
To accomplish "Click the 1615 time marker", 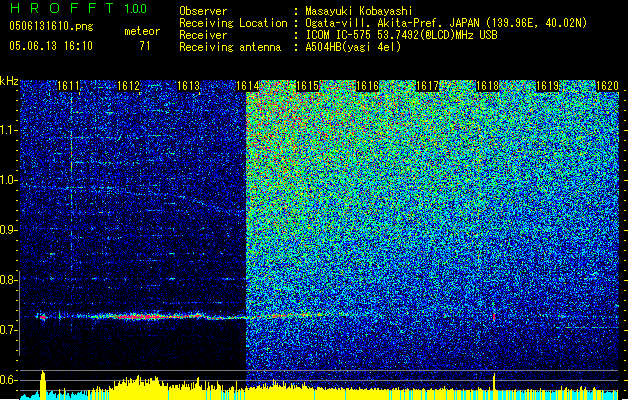I will point(308,86).
